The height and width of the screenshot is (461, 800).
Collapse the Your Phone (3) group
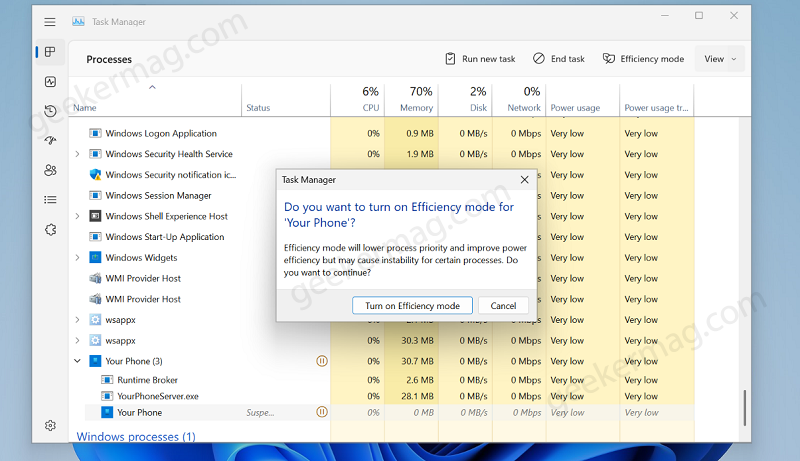pos(78,361)
